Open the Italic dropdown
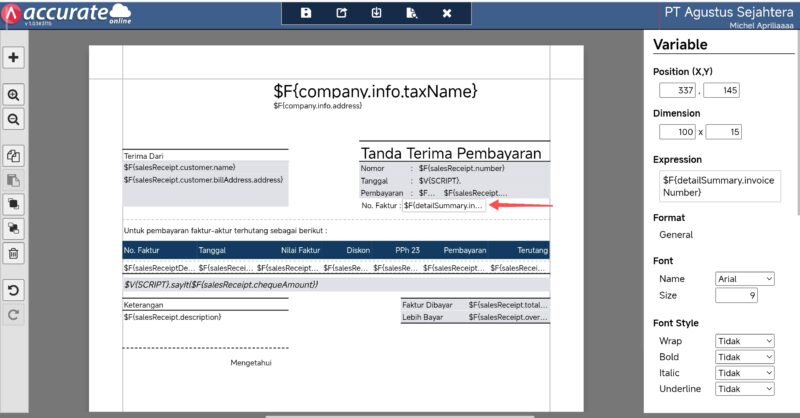Image resolution: width=800 pixels, height=418 pixels. click(745, 373)
